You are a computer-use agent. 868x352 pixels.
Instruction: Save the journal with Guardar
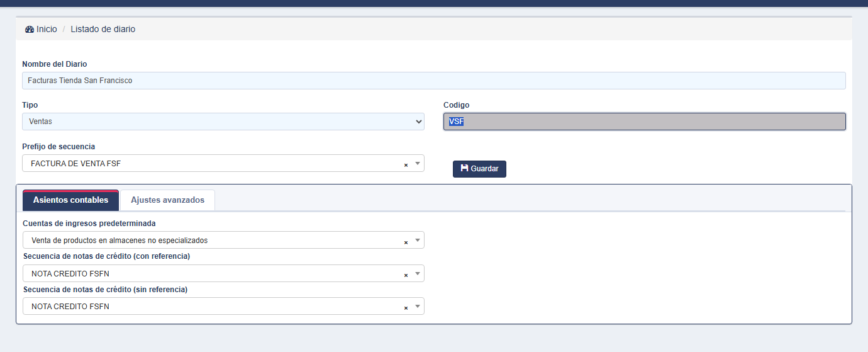click(x=479, y=169)
